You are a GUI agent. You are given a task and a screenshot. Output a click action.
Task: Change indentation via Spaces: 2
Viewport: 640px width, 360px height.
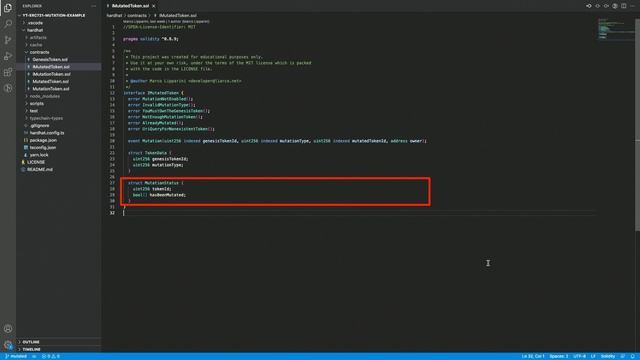[558, 356]
